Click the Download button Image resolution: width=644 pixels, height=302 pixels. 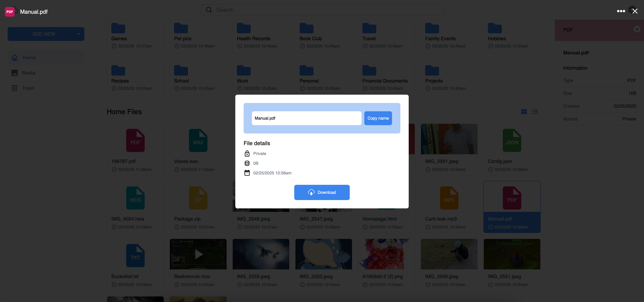point(322,192)
